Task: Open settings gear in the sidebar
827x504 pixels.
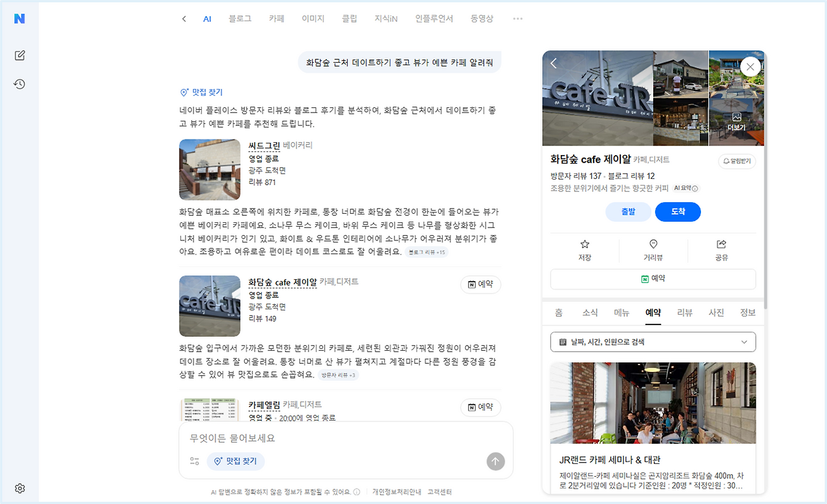Action: (19, 488)
